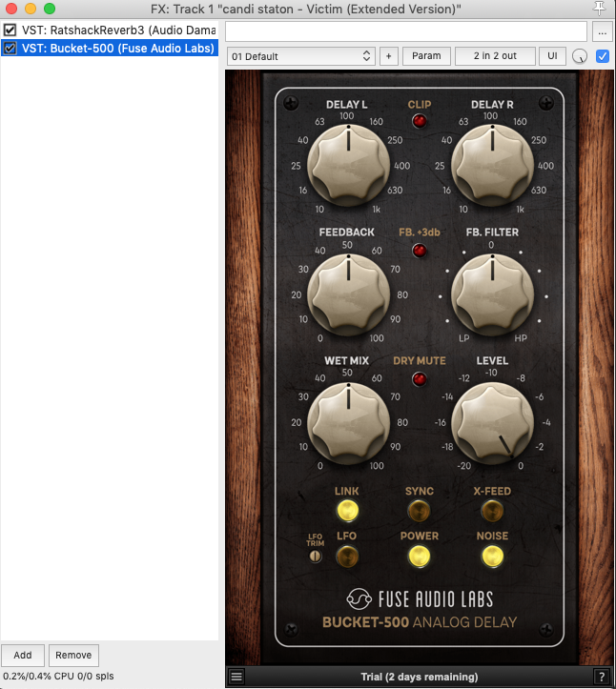Click the wet/dry mix round knob in header
This screenshot has width=616, height=689.
point(580,56)
